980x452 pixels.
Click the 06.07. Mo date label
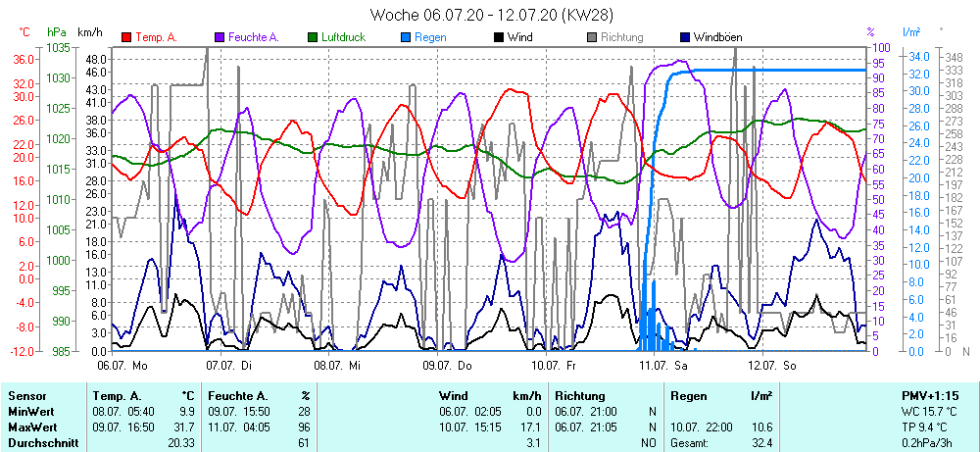pyautogui.click(x=122, y=365)
